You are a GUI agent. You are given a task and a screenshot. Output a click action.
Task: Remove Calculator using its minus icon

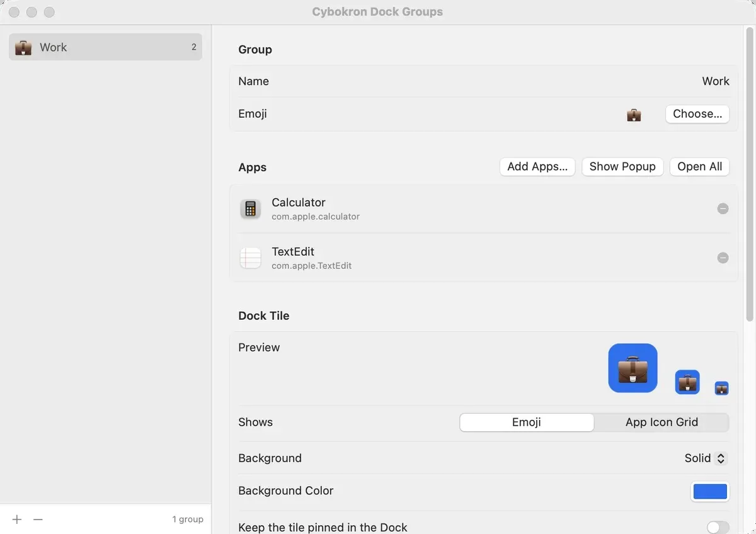723,208
